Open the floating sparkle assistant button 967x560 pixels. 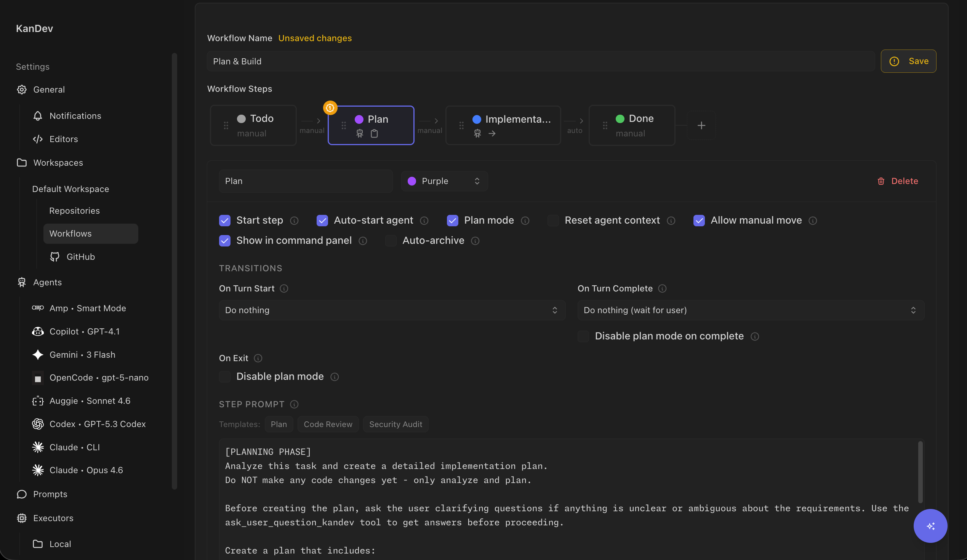coord(930,526)
